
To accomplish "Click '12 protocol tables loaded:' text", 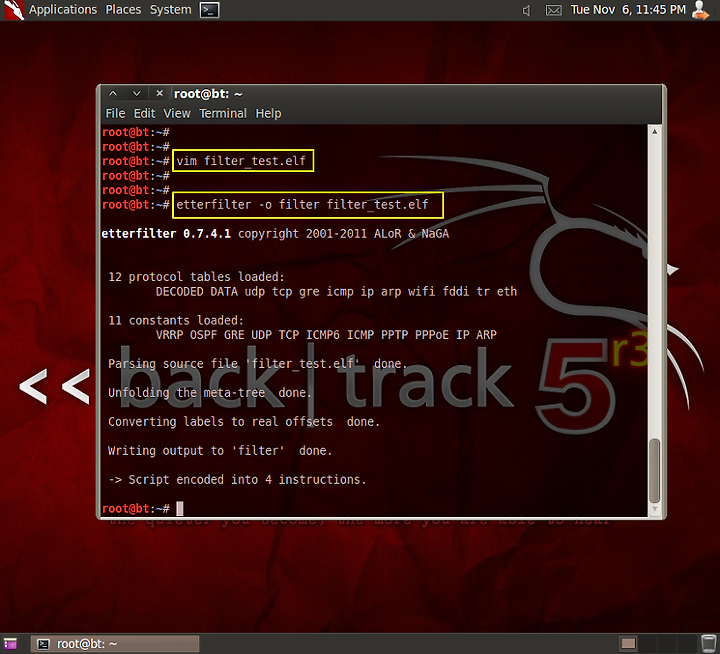I will click(196, 277).
